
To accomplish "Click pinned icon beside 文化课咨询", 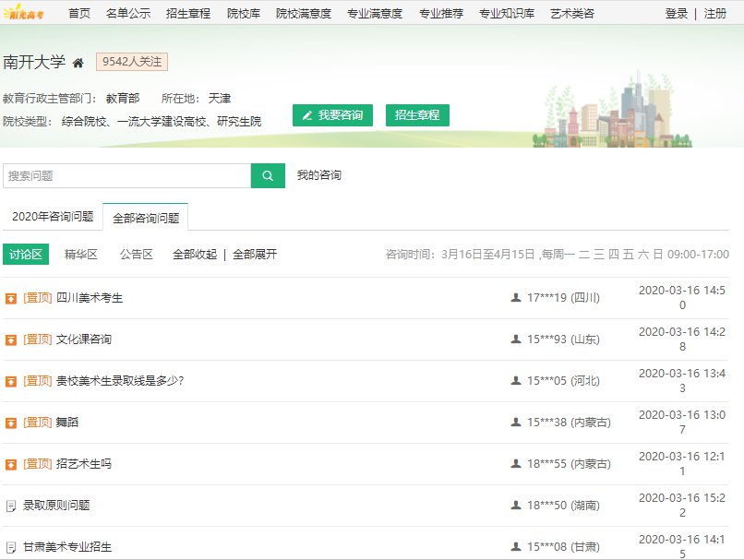I will pyautogui.click(x=11, y=340).
